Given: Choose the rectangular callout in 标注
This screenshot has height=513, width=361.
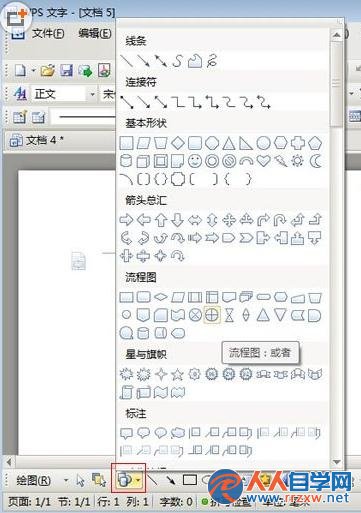Looking at the screenshot, I should 126,433.
